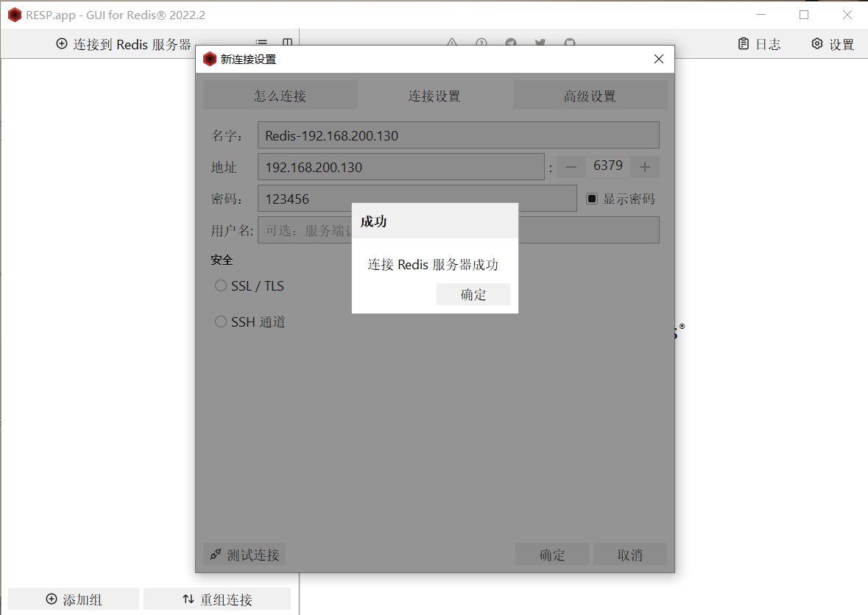The image size is (868, 615).
Task: Click the GitHub icon in toolbar
Action: click(570, 42)
